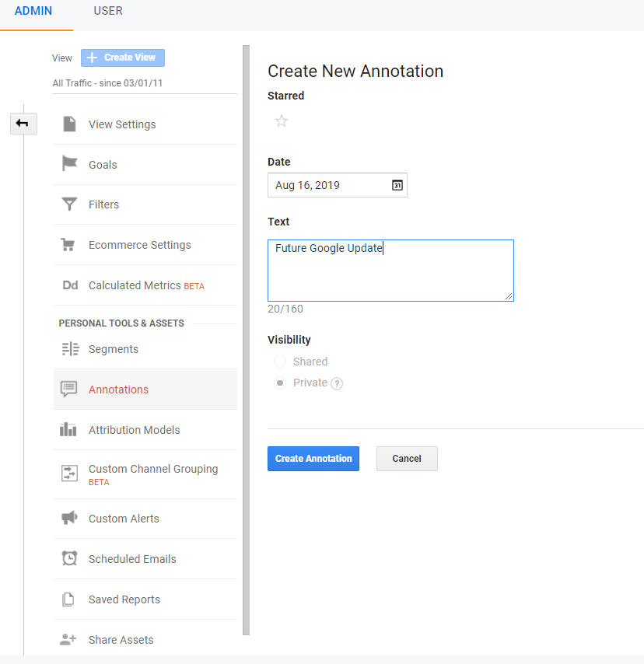Screen dimensions: 644x664
Task: Open the Aug 16, 2019 date field
Action: click(x=327, y=185)
